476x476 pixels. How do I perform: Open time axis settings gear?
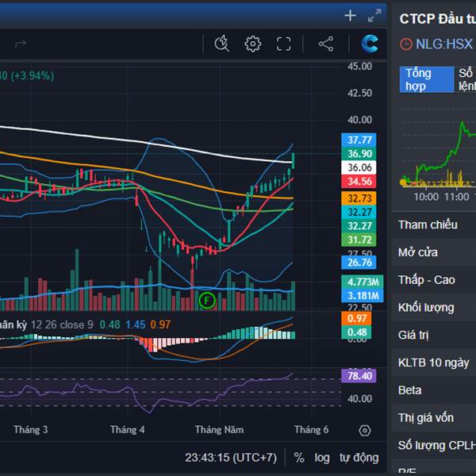(x=364, y=430)
